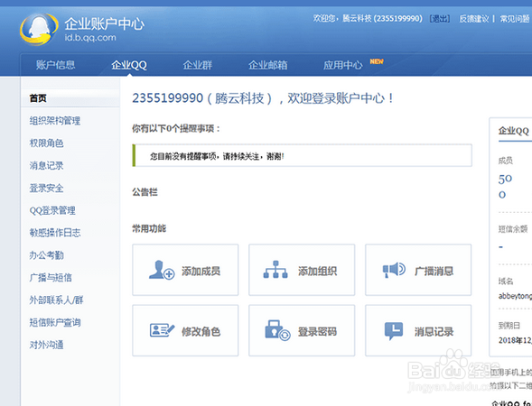Select 首页 in the sidebar

point(38,98)
